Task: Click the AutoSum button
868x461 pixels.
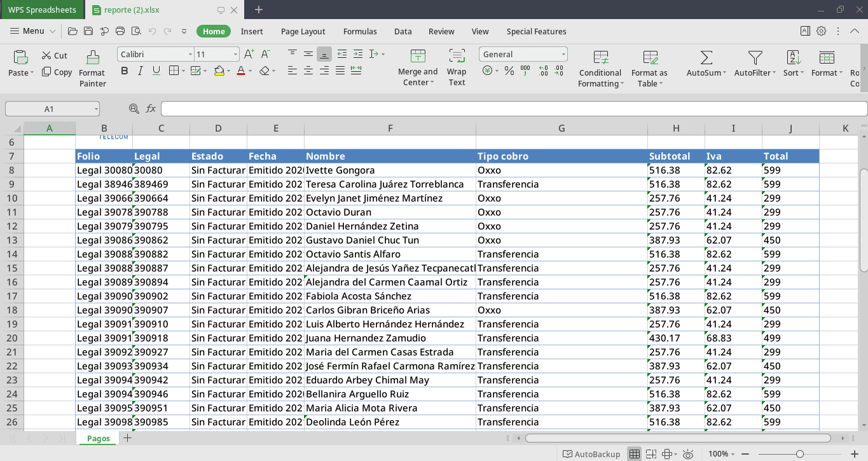Action: click(706, 64)
